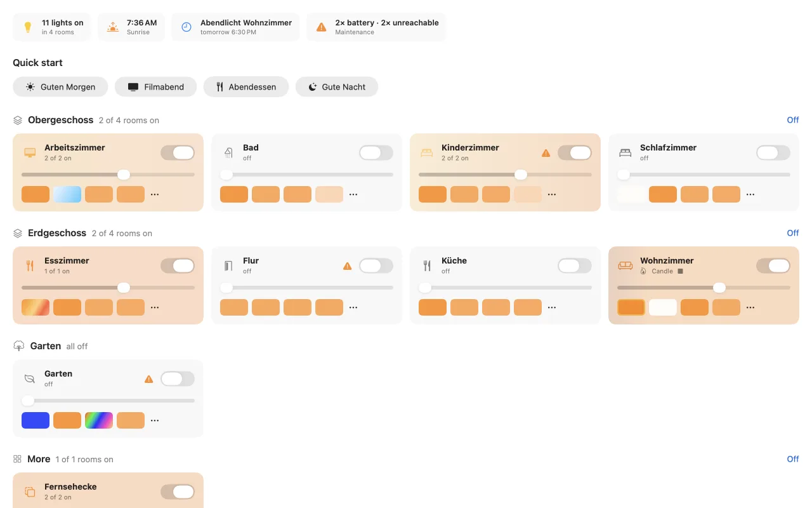Open the 11 lights on status chip
This screenshot has height=508, width=812.
point(52,27)
